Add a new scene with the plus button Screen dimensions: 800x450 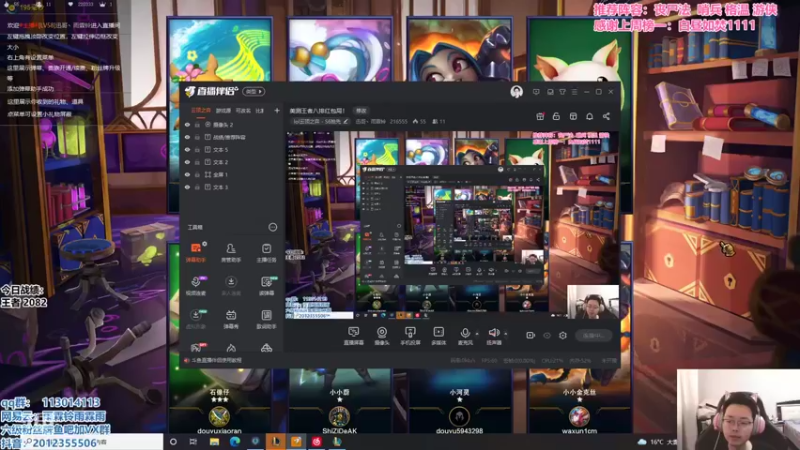pyautogui.click(x=277, y=110)
